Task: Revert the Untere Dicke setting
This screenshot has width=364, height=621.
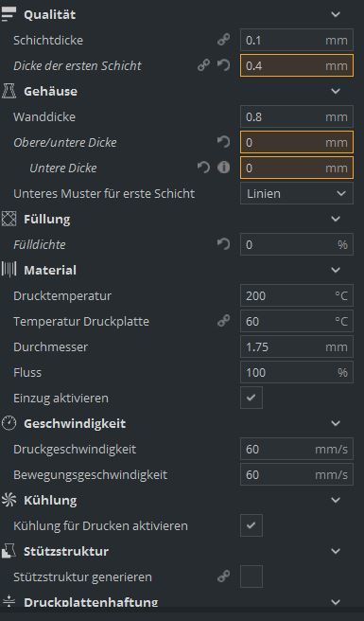Action: (204, 168)
